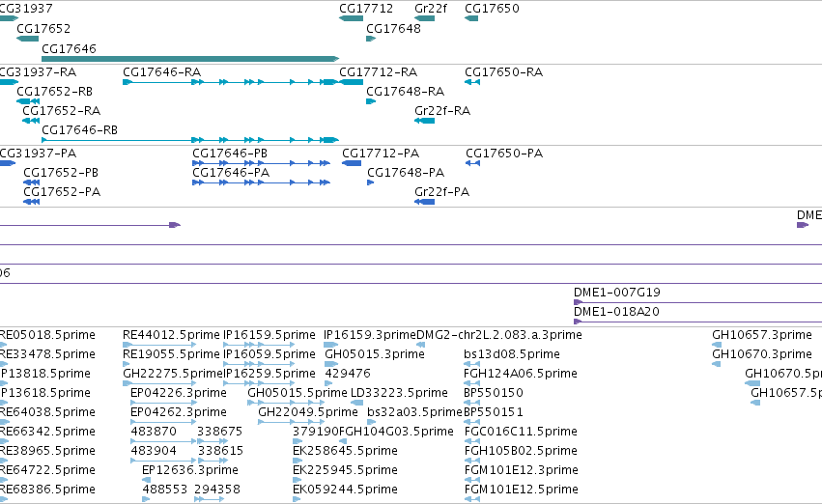Click EST RE44012.5prime

171,335
